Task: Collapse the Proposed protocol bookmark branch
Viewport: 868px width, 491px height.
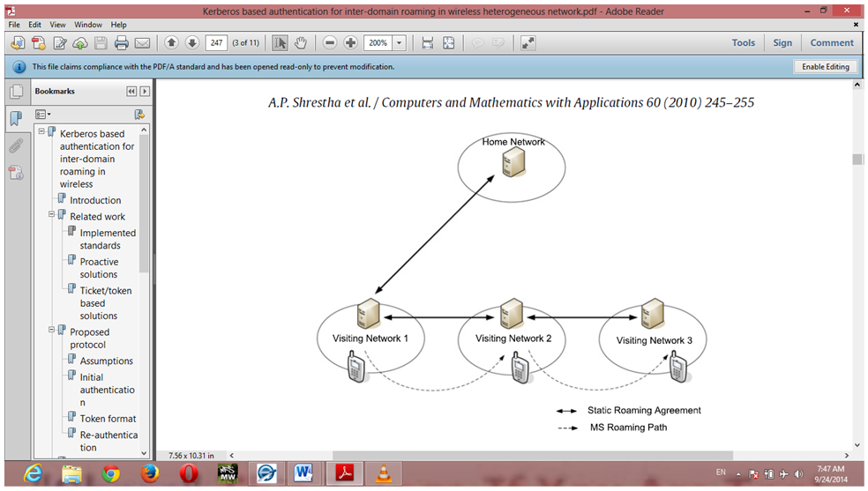Action: click(x=51, y=331)
